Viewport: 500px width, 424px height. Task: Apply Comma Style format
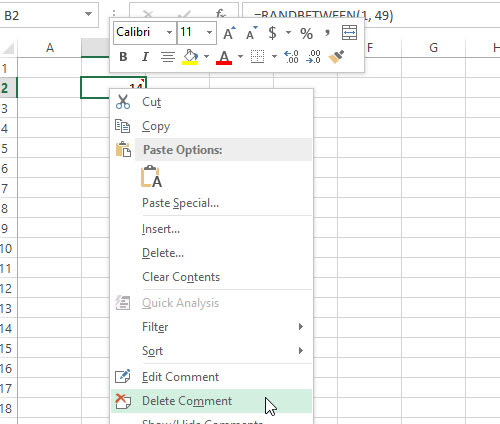pyautogui.click(x=327, y=33)
